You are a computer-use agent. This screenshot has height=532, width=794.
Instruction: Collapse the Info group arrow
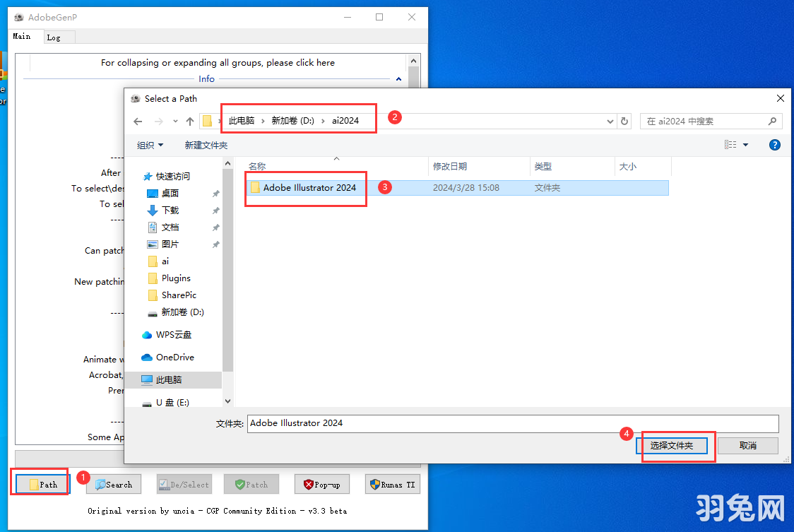(398, 79)
